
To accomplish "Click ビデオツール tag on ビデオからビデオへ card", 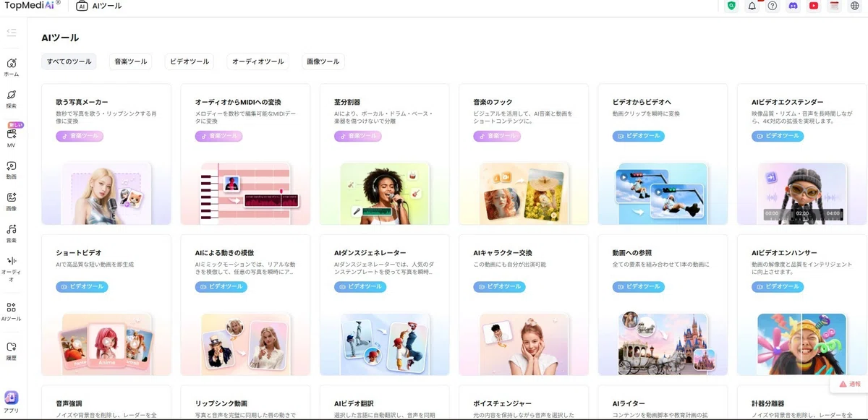I will [639, 136].
